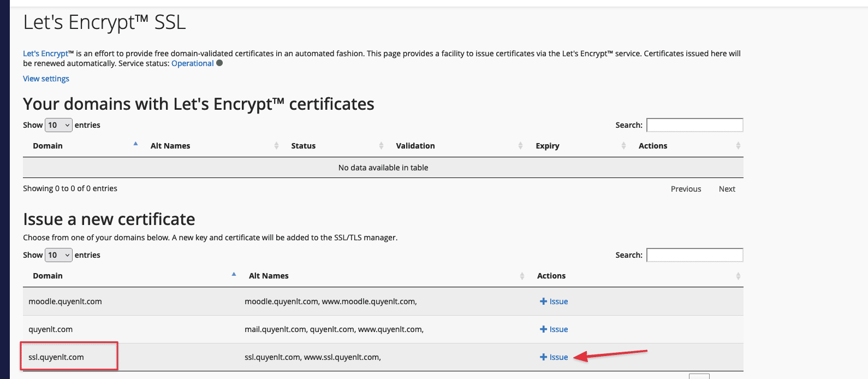The height and width of the screenshot is (379, 868).
Task: Sort by Expiry column sort icon
Action: (x=623, y=146)
